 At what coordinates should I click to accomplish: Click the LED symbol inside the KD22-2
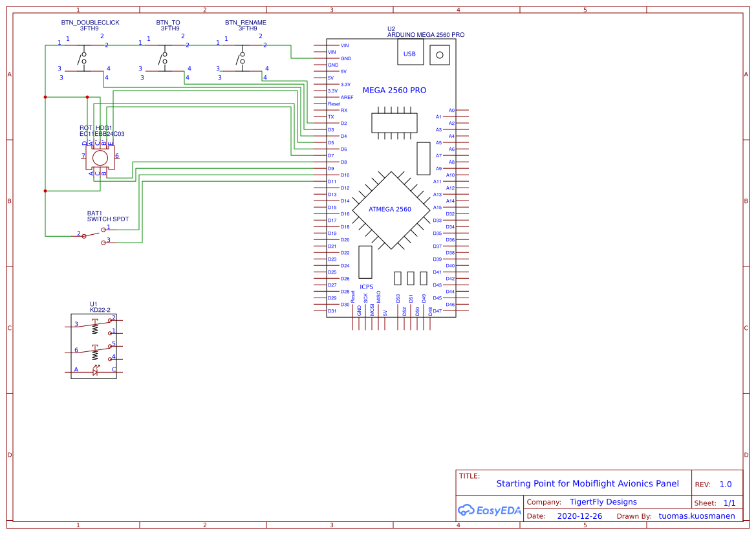click(96, 371)
